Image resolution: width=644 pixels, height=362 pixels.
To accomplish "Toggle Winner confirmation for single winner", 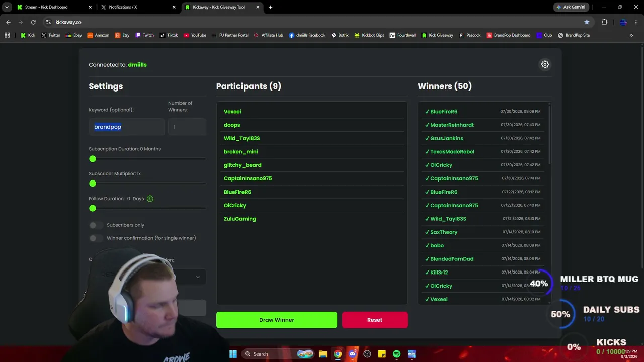I will pos(96,238).
